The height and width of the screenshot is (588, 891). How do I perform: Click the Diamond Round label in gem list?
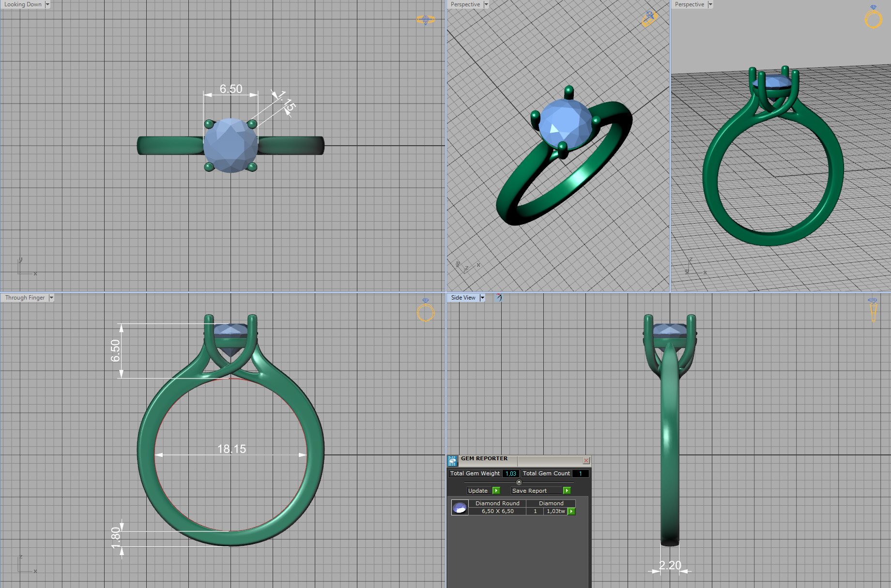pos(497,503)
